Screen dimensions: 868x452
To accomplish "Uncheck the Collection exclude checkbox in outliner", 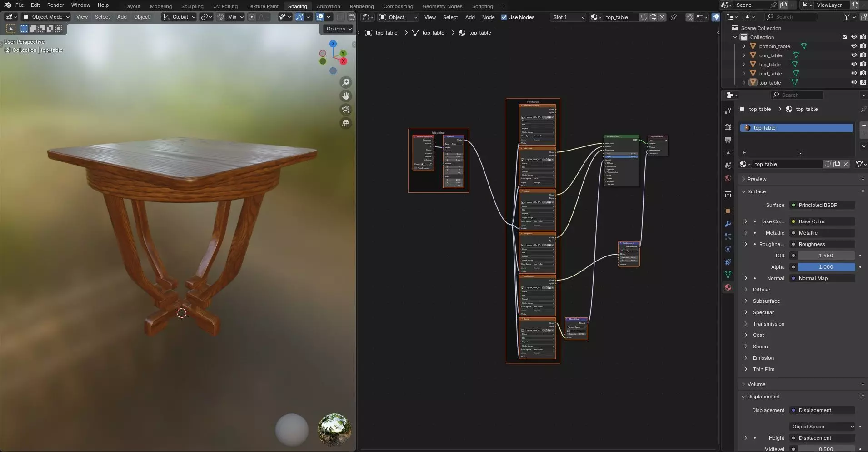I will 845,37.
